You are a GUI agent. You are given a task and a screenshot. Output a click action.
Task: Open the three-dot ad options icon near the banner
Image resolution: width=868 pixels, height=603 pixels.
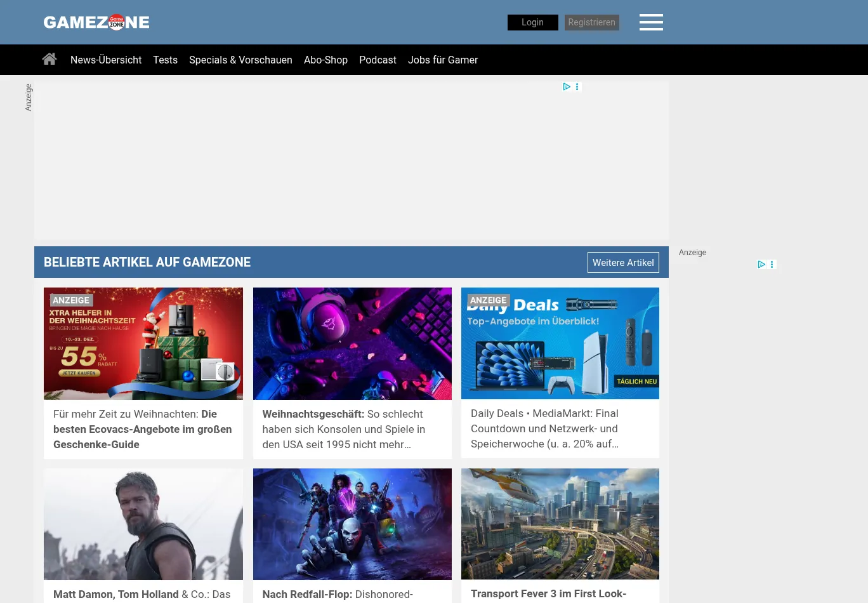tap(577, 86)
